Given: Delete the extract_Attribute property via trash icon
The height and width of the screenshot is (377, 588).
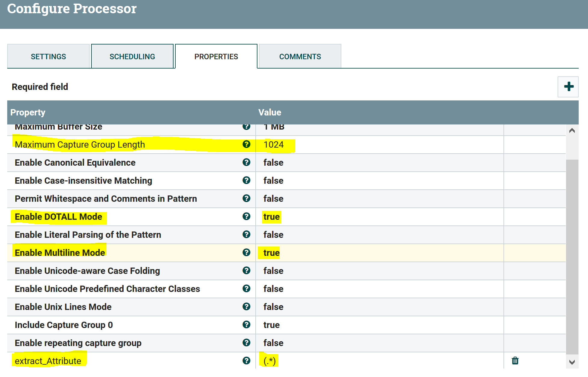Looking at the screenshot, I should [515, 360].
